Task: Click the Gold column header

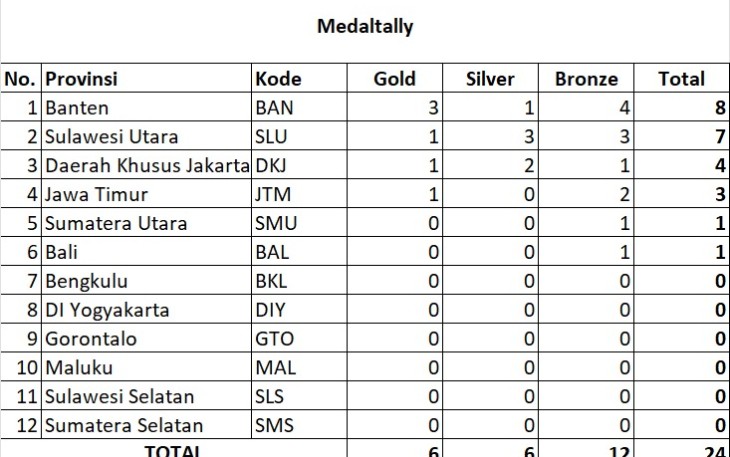Action: (x=394, y=79)
